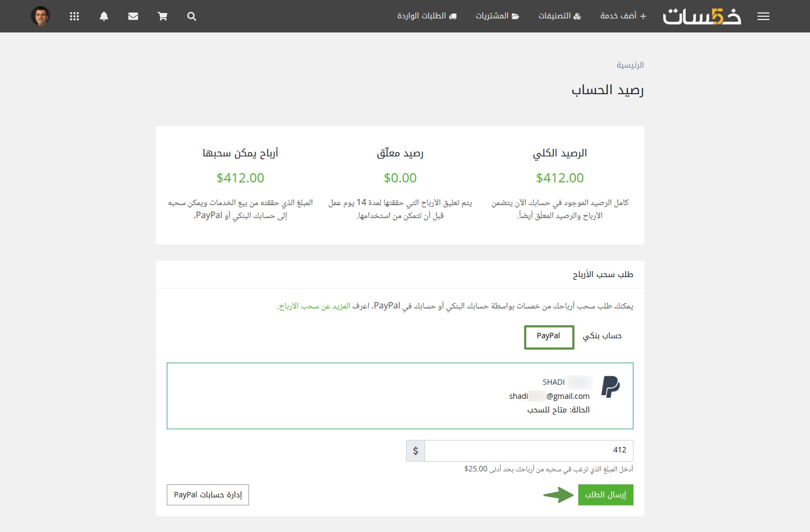Screen dimensions: 810x532
Task: Open الطلبات الواردة (incoming orders)
Action: coord(427,16)
